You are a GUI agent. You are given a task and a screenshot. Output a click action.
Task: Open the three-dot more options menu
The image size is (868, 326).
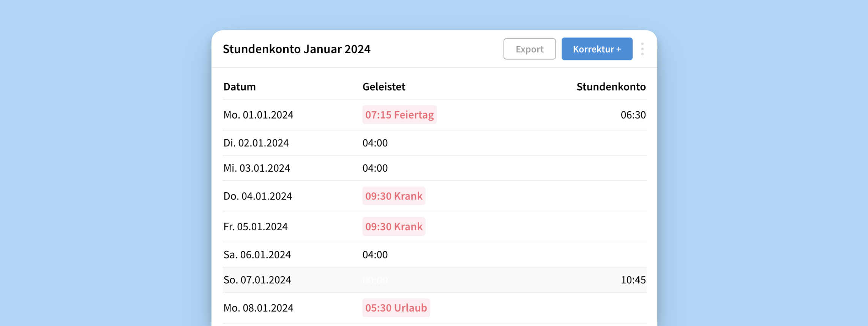(x=642, y=49)
